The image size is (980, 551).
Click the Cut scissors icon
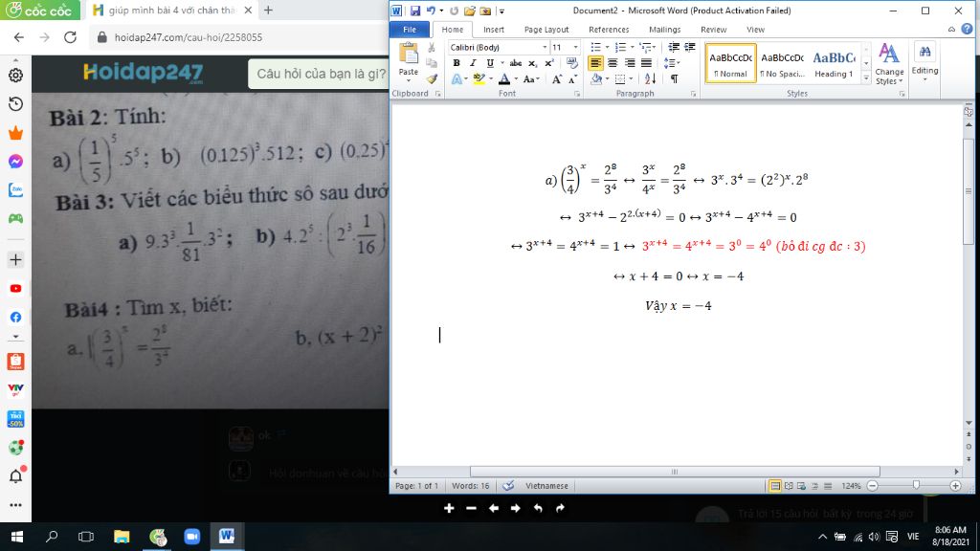(x=432, y=48)
